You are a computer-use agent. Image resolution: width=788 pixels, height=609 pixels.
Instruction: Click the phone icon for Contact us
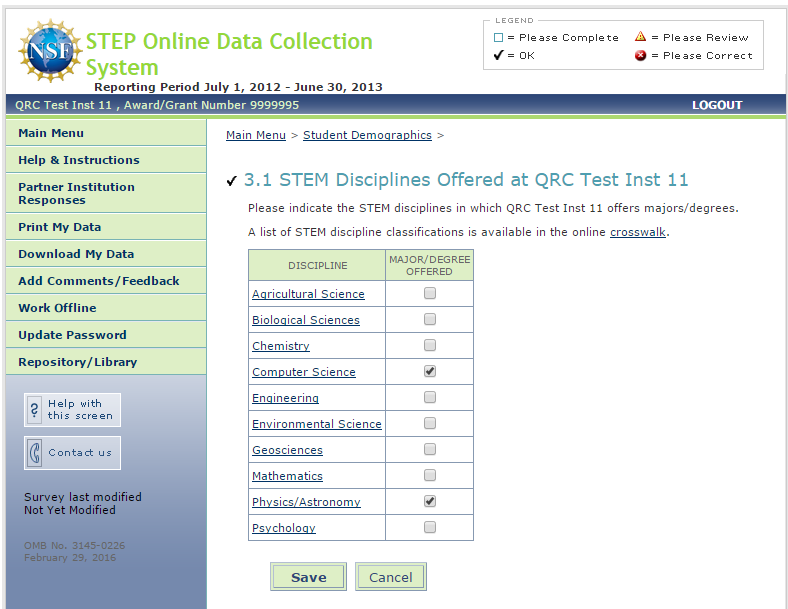point(34,453)
